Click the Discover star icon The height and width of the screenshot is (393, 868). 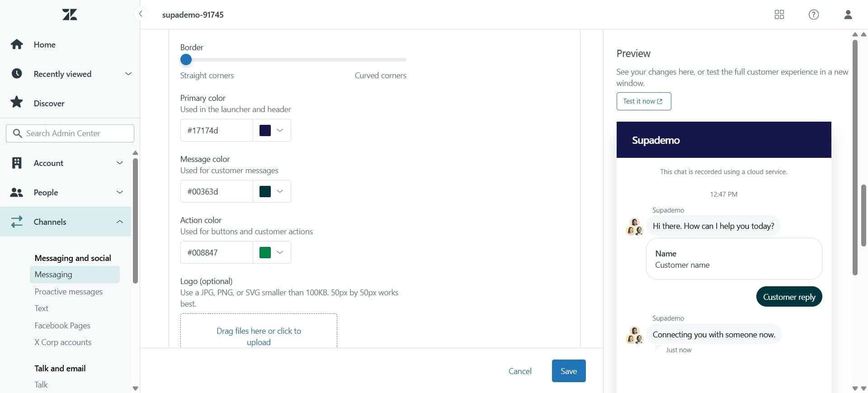click(x=17, y=103)
